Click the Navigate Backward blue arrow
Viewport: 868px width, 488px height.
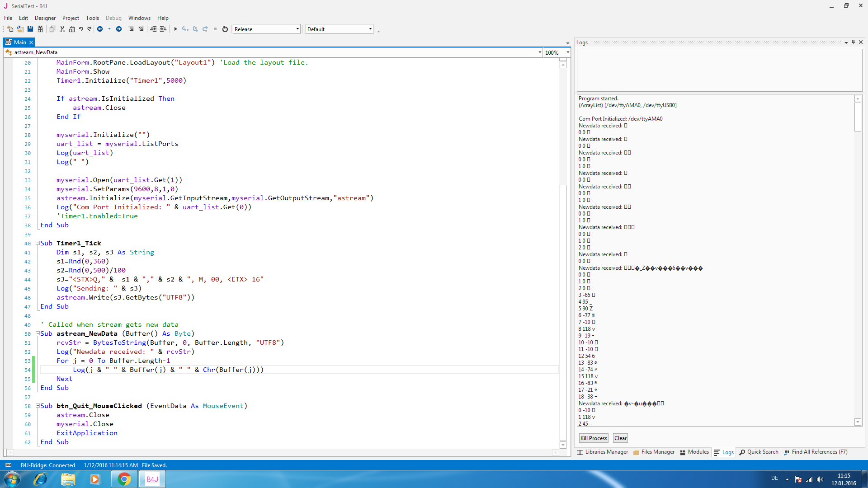pos(100,29)
